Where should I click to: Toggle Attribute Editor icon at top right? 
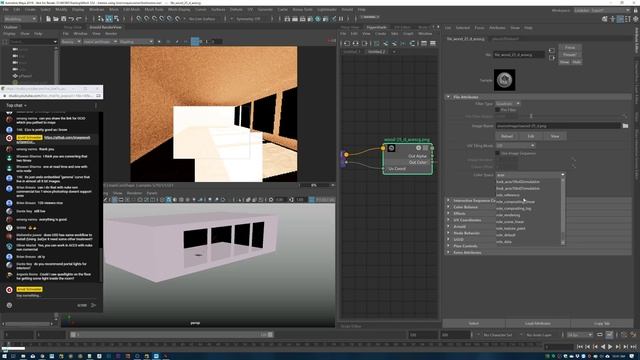tap(620, 19)
